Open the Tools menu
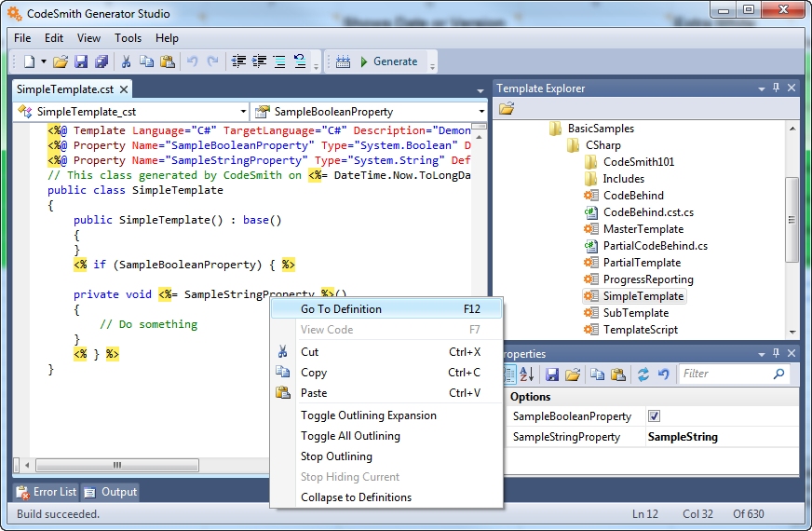This screenshot has width=812, height=531. pos(128,38)
